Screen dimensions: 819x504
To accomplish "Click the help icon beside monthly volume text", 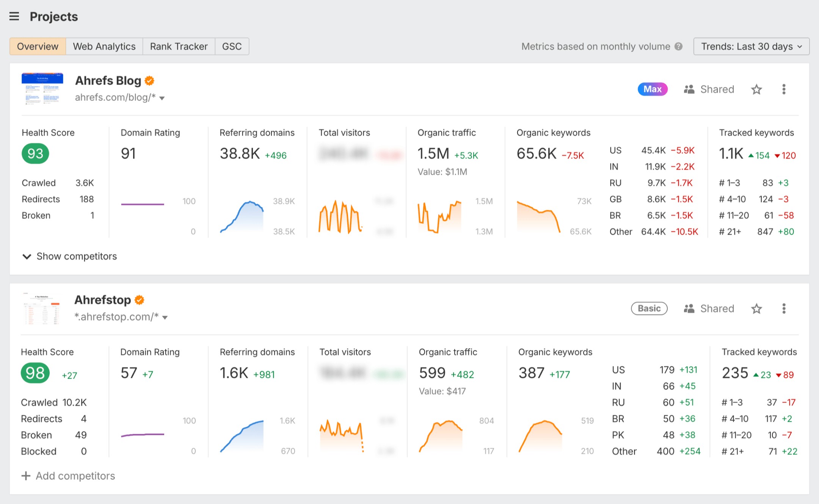I will 679,46.
